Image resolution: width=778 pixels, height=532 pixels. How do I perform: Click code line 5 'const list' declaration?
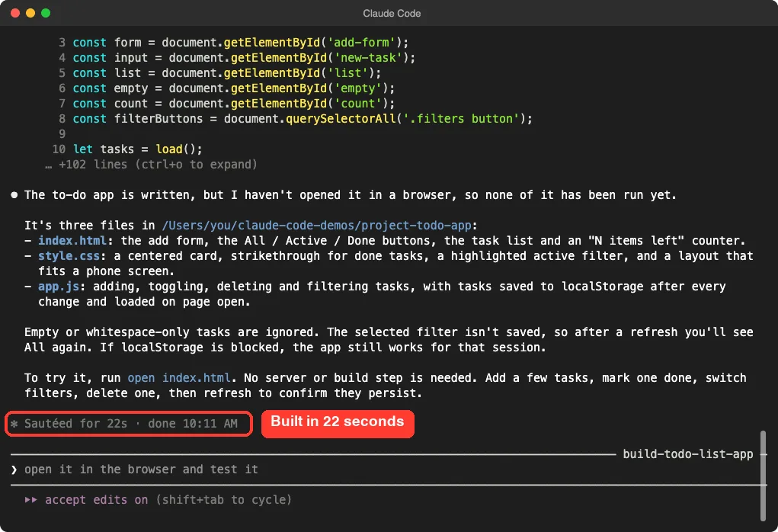pyautogui.click(x=227, y=73)
